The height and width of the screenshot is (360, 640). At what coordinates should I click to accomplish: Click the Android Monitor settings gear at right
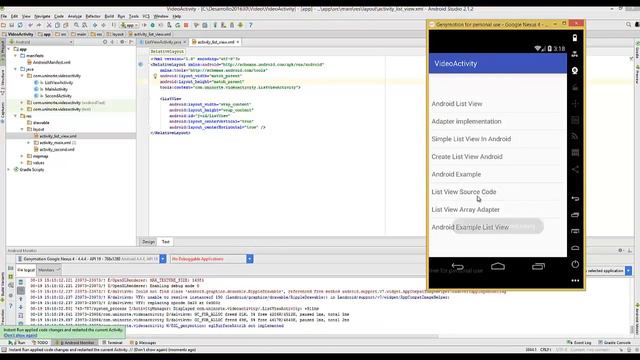click(x=620, y=251)
